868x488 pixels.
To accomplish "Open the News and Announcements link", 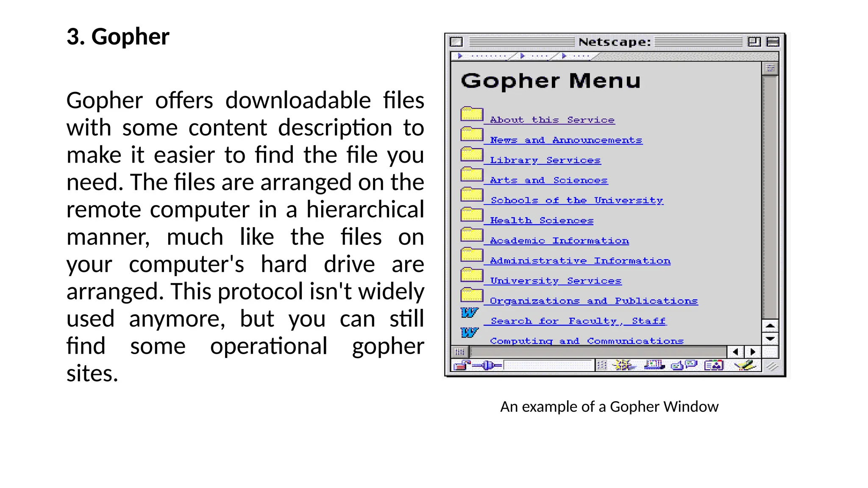I will pyautogui.click(x=566, y=140).
